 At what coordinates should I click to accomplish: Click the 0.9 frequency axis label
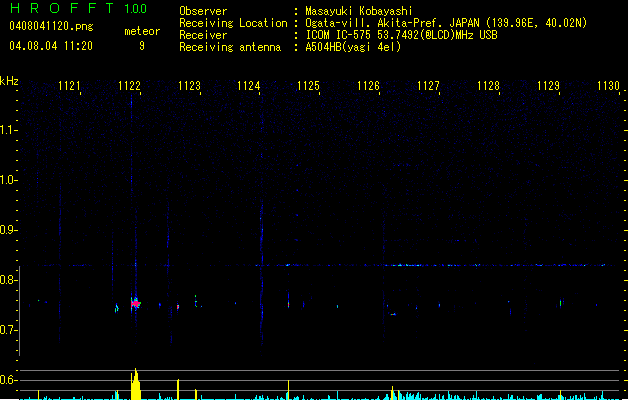coord(8,230)
